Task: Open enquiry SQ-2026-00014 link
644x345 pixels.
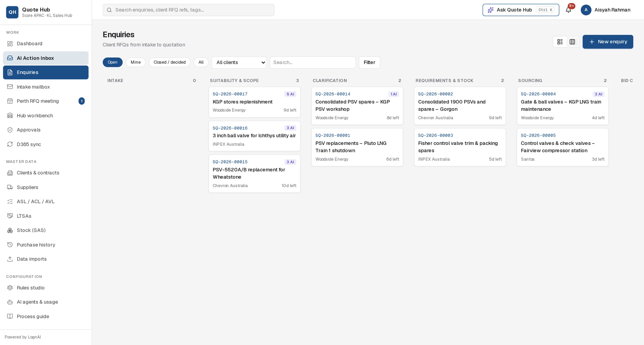Action: click(x=333, y=94)
